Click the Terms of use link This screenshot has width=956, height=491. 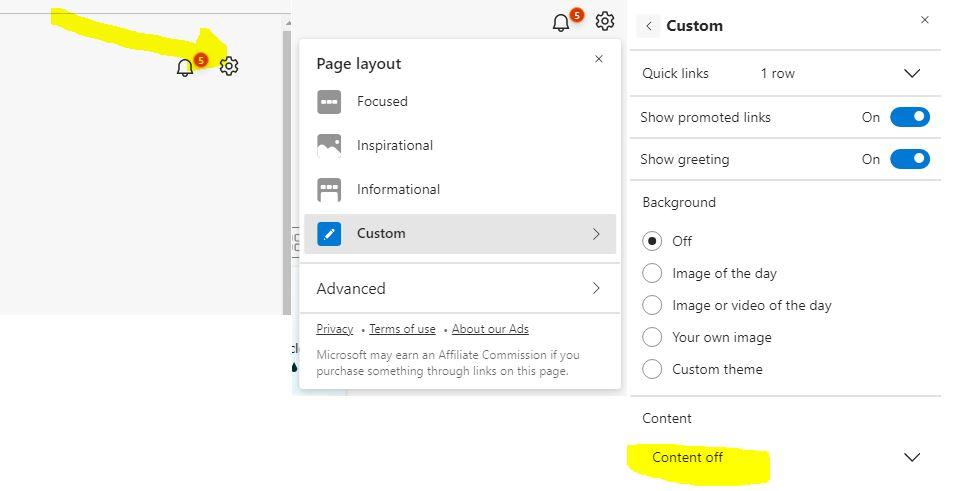tap(402, 329)
